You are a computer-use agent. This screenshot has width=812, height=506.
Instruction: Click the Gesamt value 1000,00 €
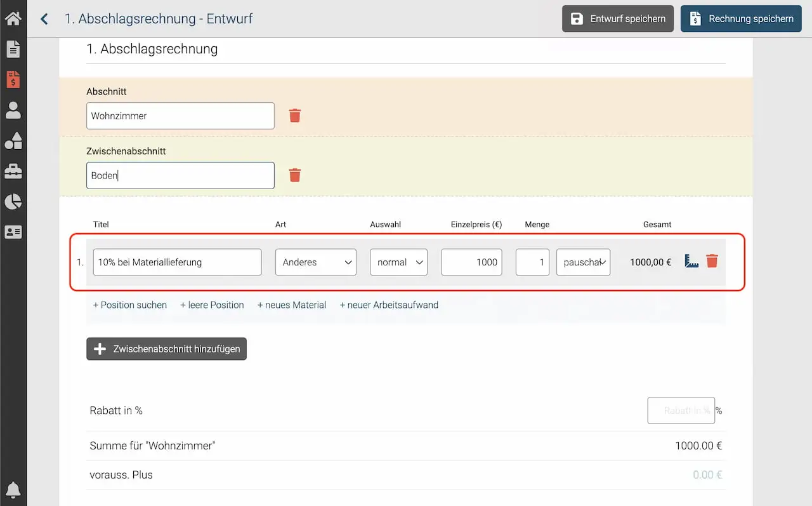click(x=651, y=262)
